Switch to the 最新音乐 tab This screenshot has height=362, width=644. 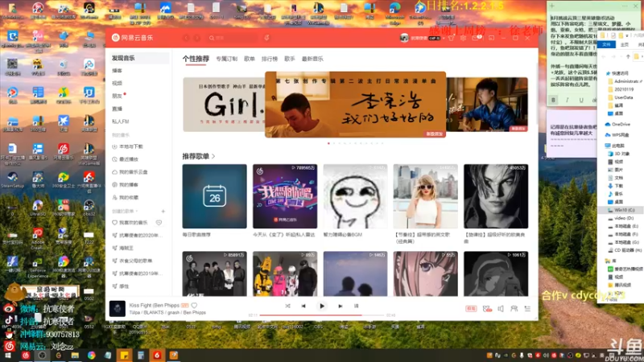point(312,59)
